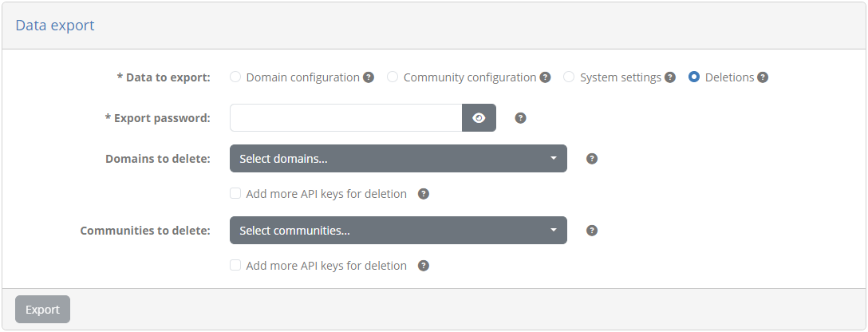The width and height of the screenshot is (868, 332).
Task: Open help icon beside Community configuration
Action: click(x=545, y=77)
